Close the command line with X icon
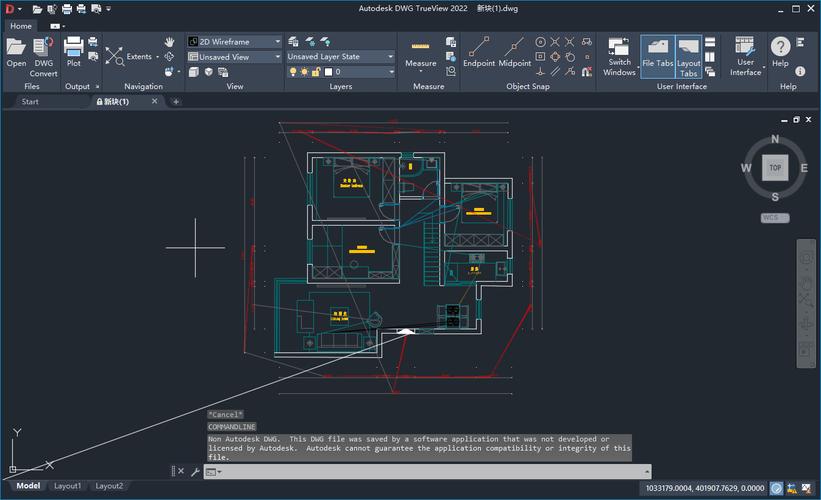 [x=181, y=471]
